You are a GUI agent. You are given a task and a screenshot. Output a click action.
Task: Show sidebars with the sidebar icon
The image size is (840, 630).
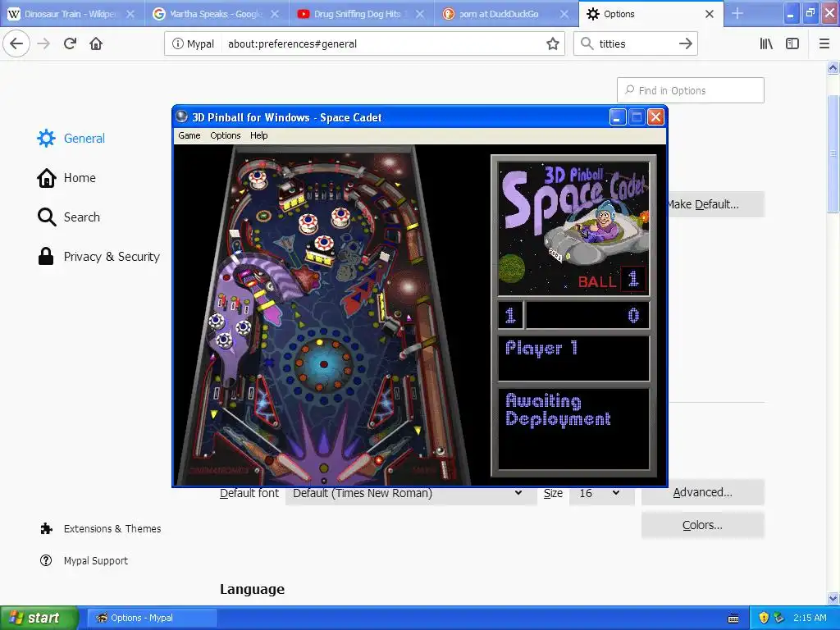(x=792, y=43)
